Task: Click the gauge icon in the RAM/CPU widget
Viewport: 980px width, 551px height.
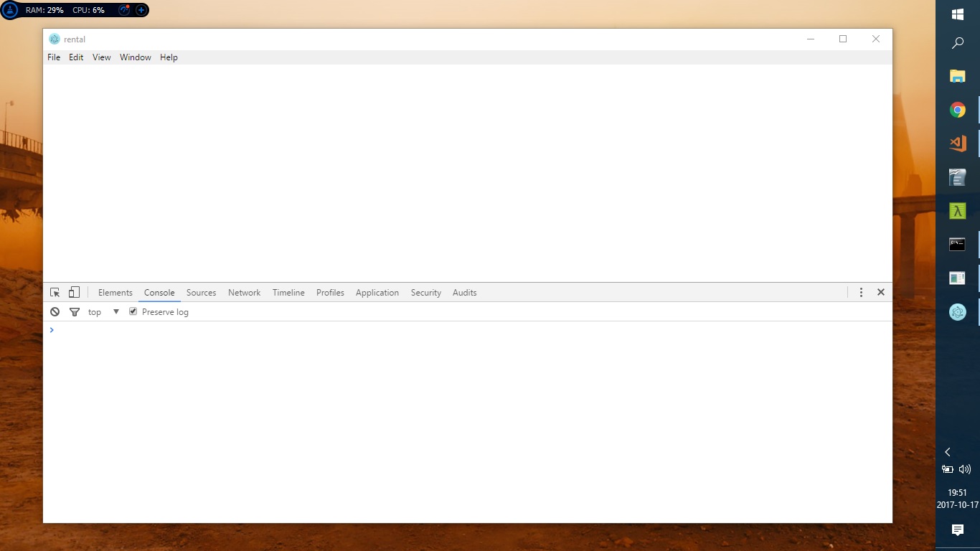Action: point(123,10)
